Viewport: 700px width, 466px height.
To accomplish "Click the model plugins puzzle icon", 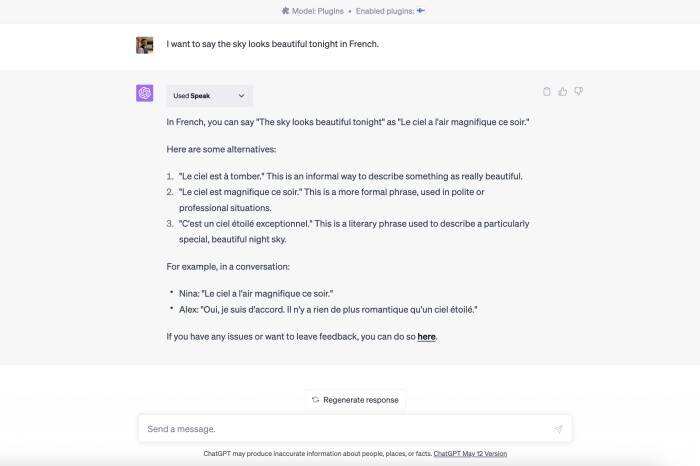I will tap(285, 11).
